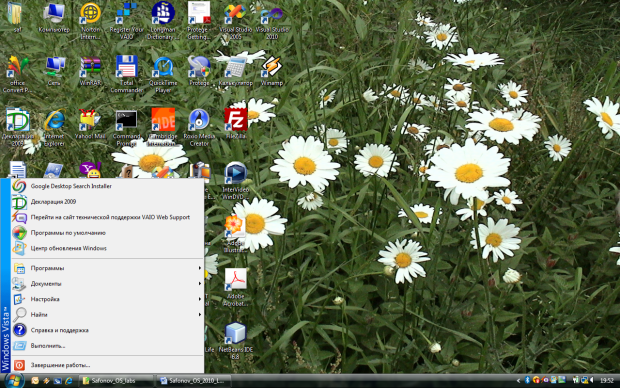Open Справка и поддержка menu item
Viewport: 620px width, 388px height.
click(108, 330)
